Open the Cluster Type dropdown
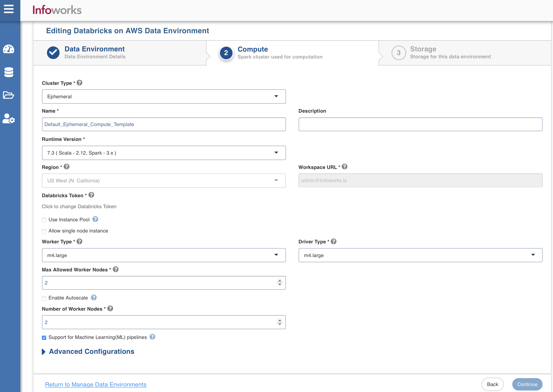Screen dimensions: 553x392 point(164,97)
